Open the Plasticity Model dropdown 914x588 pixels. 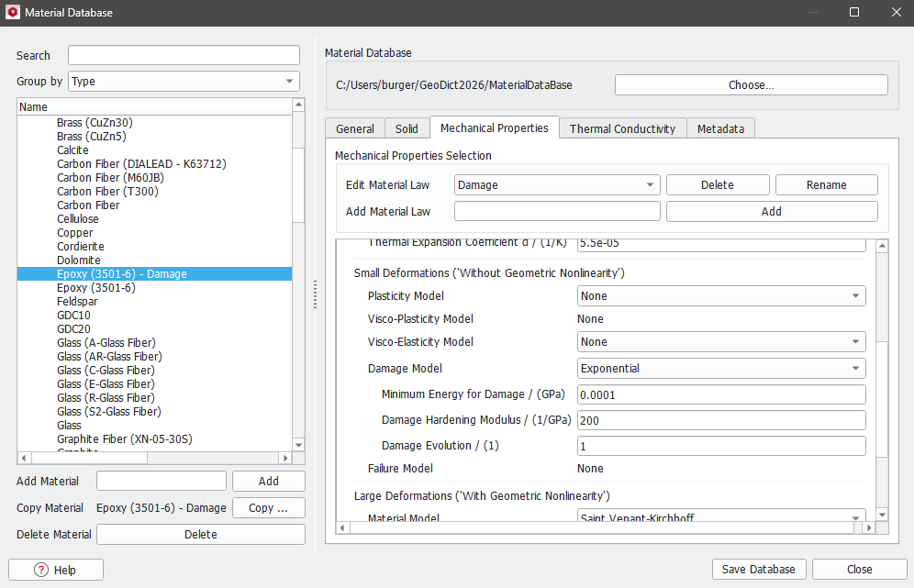point(721,296)
